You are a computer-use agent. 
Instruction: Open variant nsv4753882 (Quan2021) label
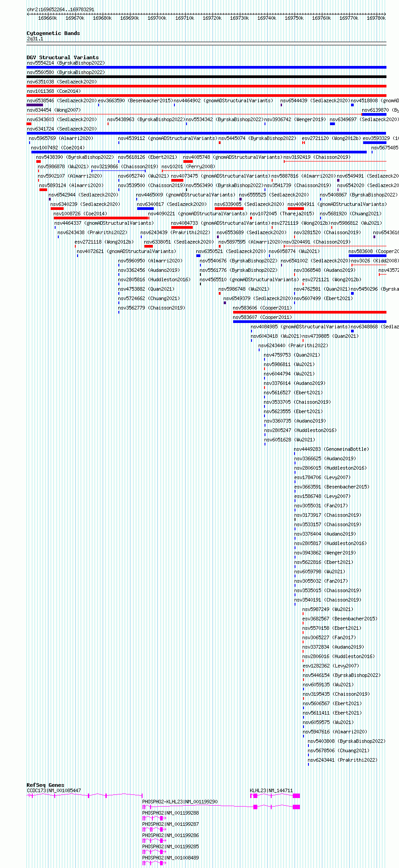(146, 289)
